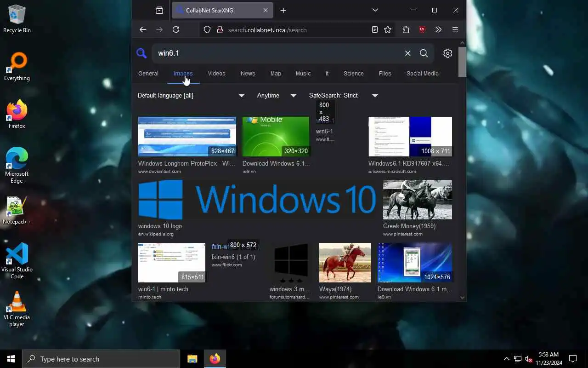Open the Anytime time range dropdown
The height and width of the screenshot is (368, 588).
tap(277, 96)
